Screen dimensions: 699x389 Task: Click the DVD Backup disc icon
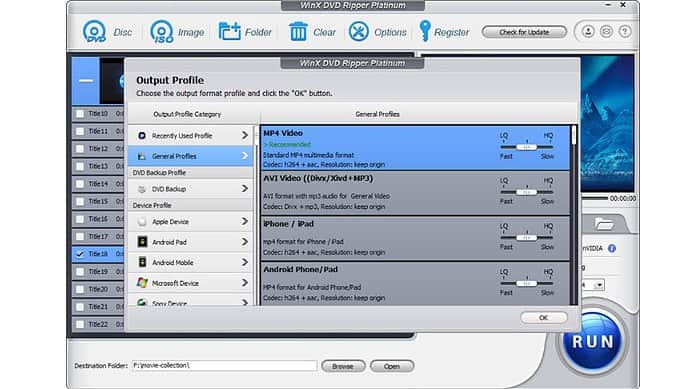click(142, 189)
